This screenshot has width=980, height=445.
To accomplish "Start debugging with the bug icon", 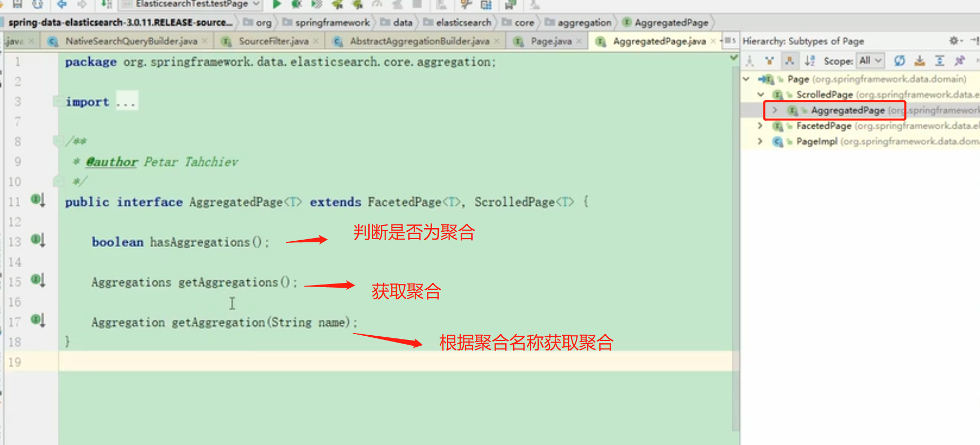I will point(296,5).
